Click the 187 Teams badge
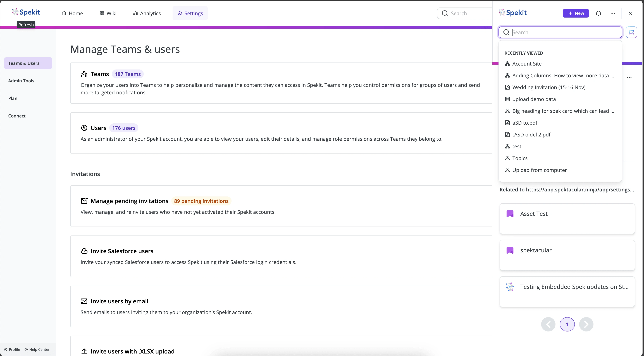 point(128,74)
